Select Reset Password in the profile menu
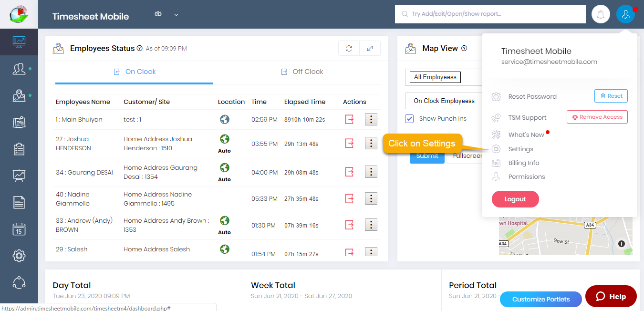This screenshot has width=644, height=311. pyautogui.click(x=532, y=96)
